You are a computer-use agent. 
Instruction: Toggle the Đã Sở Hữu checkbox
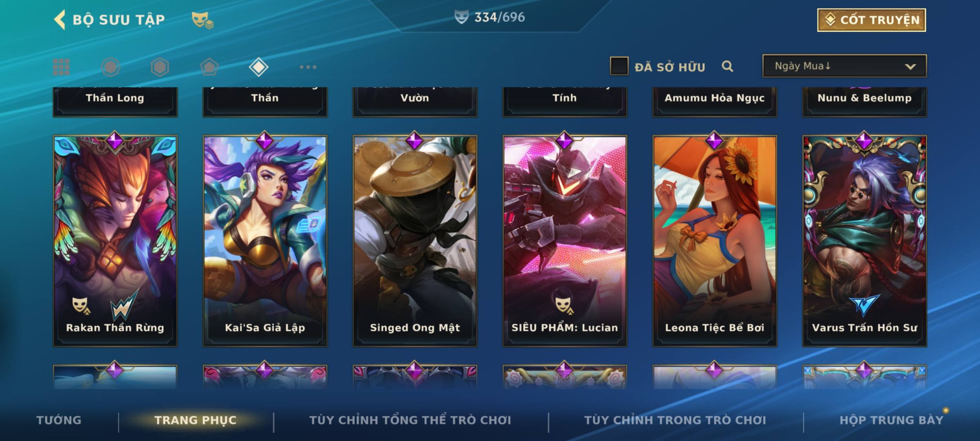pyautogui.click(x=619, y=66)
